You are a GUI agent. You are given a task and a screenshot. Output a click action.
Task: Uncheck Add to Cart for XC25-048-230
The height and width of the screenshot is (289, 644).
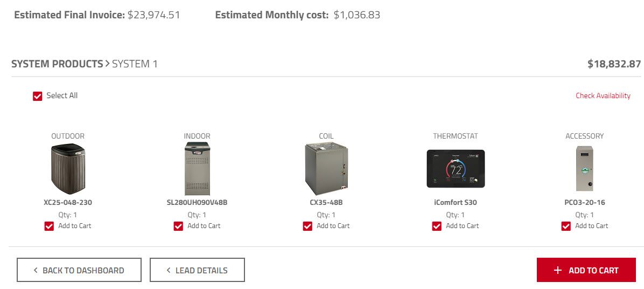(50, 226)
